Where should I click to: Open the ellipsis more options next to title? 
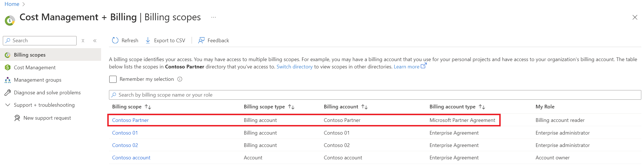[213, 17]
